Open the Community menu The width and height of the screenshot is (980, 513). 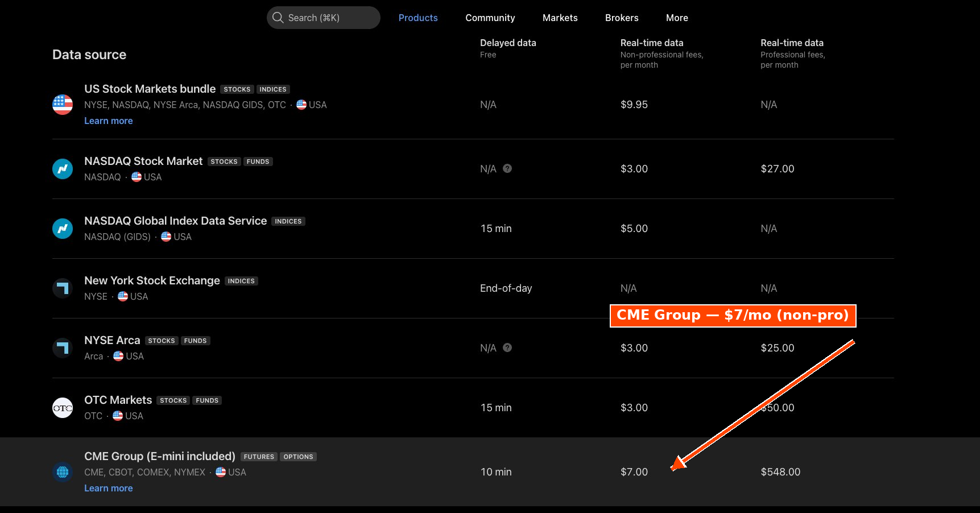coord(490,18)
